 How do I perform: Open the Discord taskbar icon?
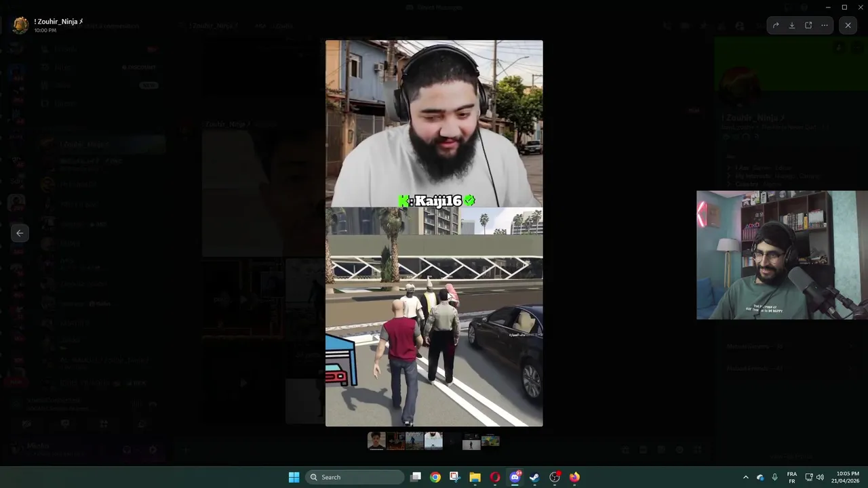(x=515, y=477)
